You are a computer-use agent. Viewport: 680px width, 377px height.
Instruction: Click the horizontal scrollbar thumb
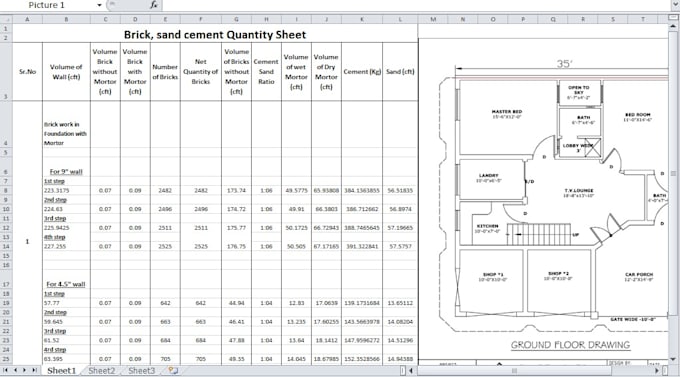(x=514, y=370)
